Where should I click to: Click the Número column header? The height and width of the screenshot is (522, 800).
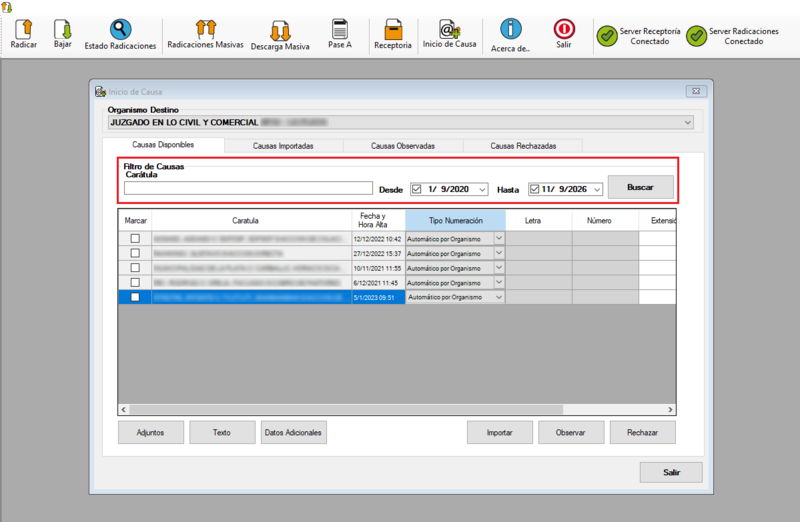click(605, 220)
